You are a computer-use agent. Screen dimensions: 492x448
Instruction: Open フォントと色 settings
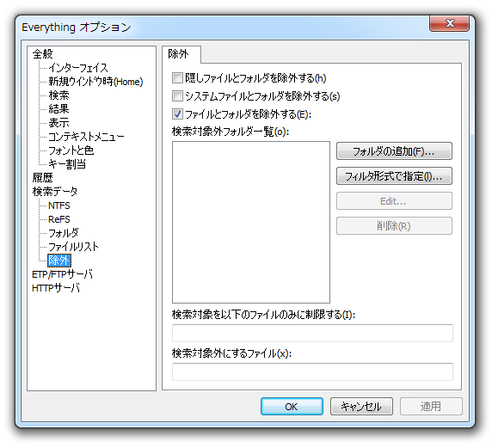71,150
